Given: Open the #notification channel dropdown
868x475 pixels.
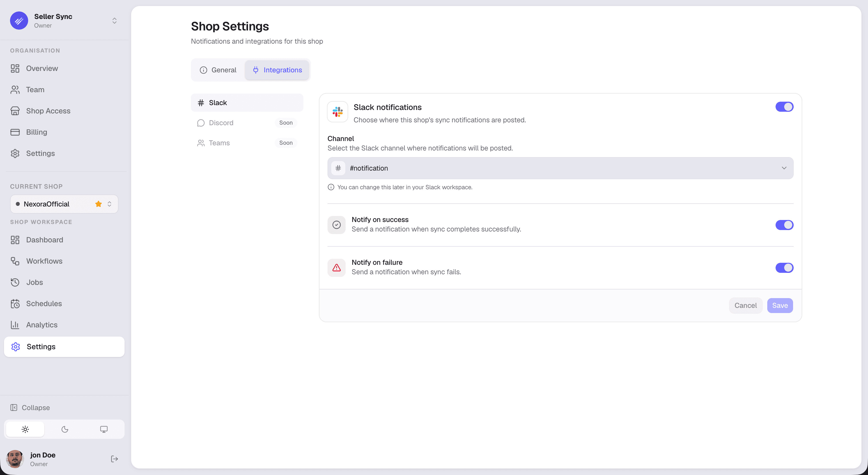Looking at the screenshot, I should [560, 168].
